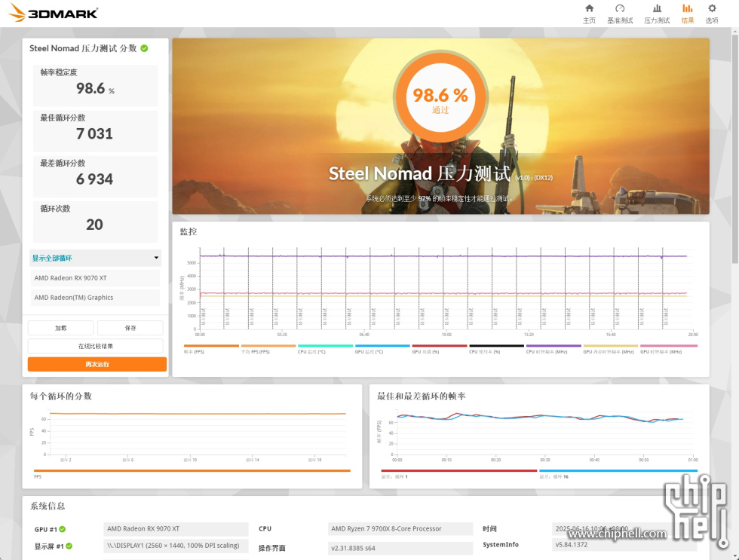
Task: Select the 结果 results tab
Action: [x=688, y=14]
